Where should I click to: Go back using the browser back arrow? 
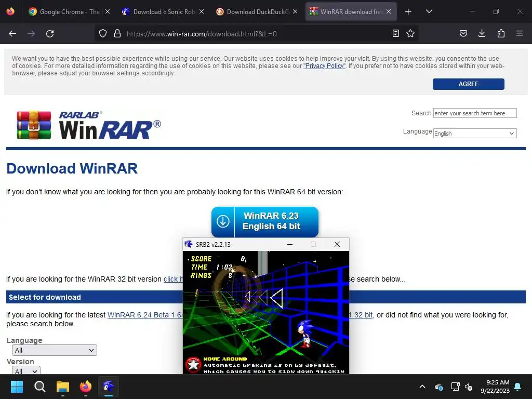pyautogui.click(x=12, y=34)
